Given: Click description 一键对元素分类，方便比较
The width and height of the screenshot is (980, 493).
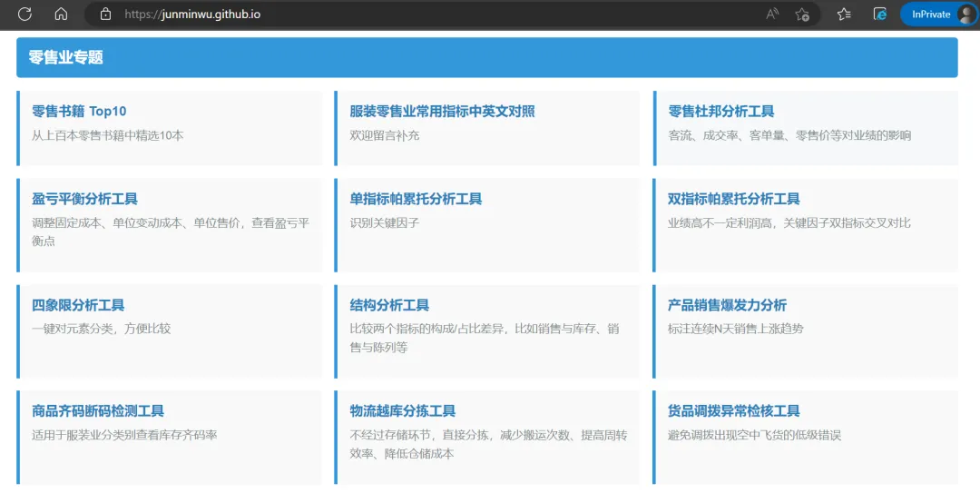Looking at the screenshot, I should click(102, 329).
